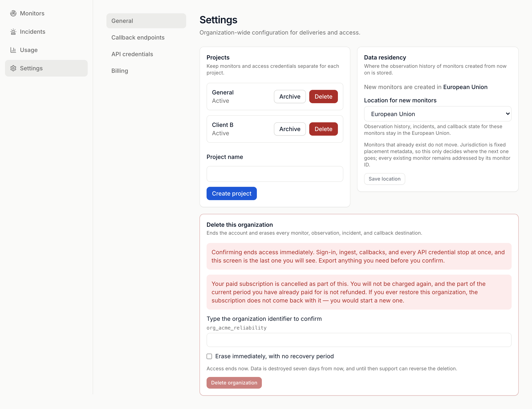Image resolution: width=532 pixels, height=409 pixels.
Task: Click the Monitors radar icon
Action: click(x=13, y=13)
